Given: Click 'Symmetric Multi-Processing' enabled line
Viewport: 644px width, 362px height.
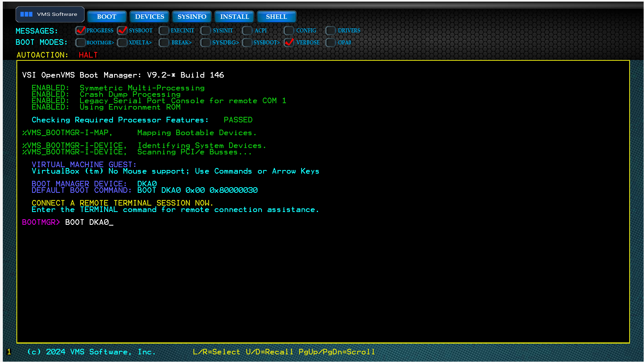Looking at the screenshot, I should tap(118, 88).
